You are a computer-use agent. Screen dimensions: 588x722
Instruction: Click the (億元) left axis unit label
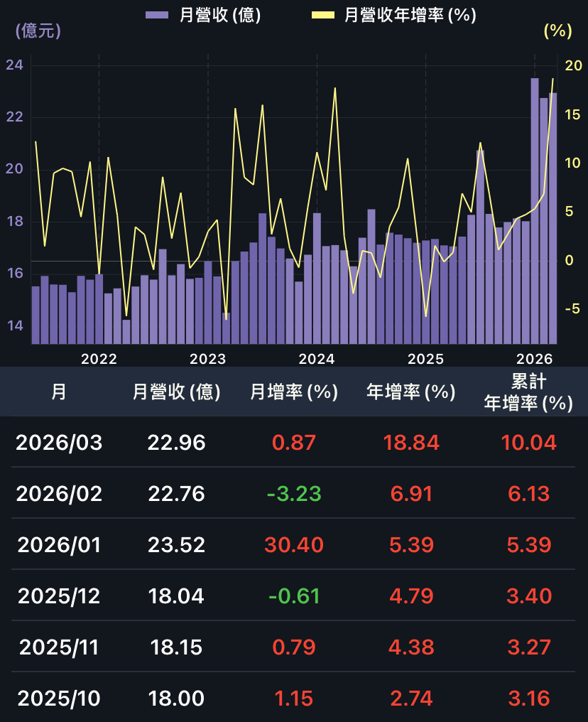pyautogui.click(x=38, y=31)
